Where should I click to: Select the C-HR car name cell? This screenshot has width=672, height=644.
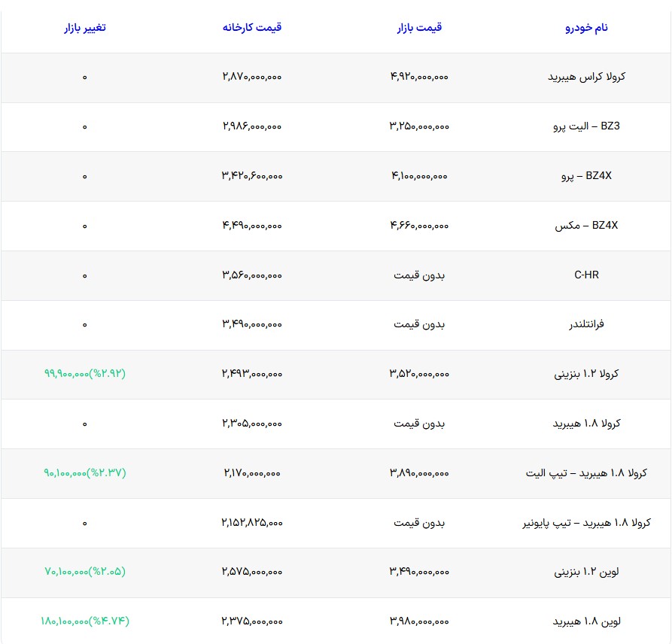click(586, 275)
